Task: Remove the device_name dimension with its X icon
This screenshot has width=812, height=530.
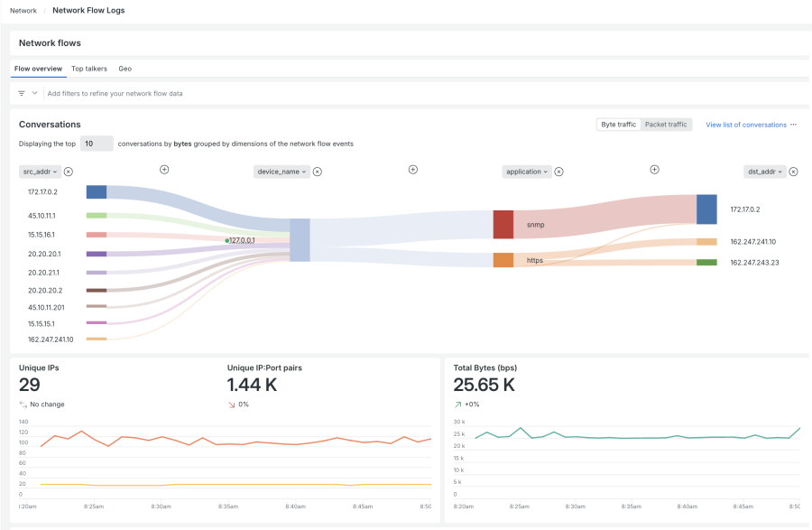Action: pos(318,172)
